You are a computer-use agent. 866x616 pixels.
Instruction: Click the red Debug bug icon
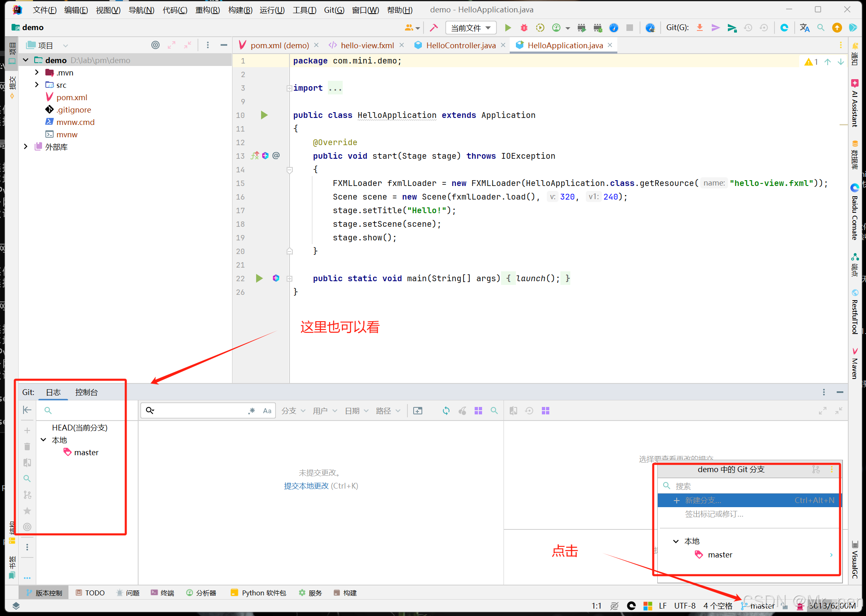pyautogui.click(x=524, y=28)
